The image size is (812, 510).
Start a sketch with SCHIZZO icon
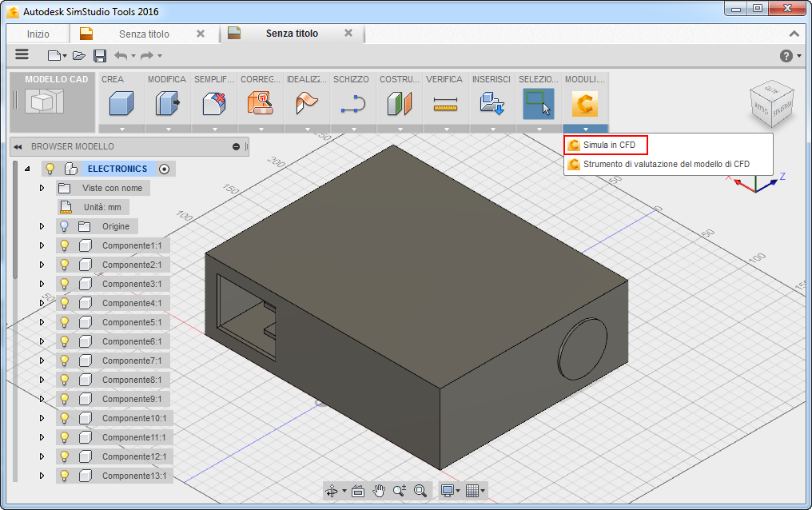click(x=353, y=103)
